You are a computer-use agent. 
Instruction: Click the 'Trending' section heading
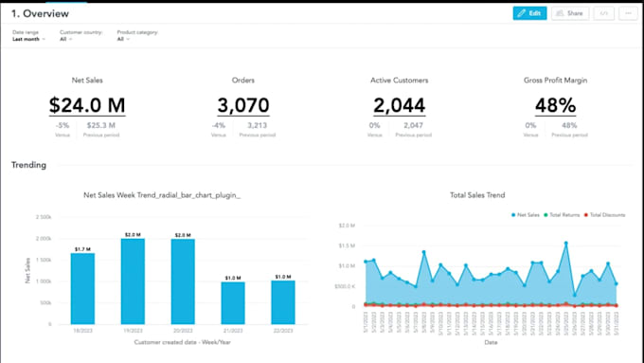pyautogui.click(x=28, y=165)
